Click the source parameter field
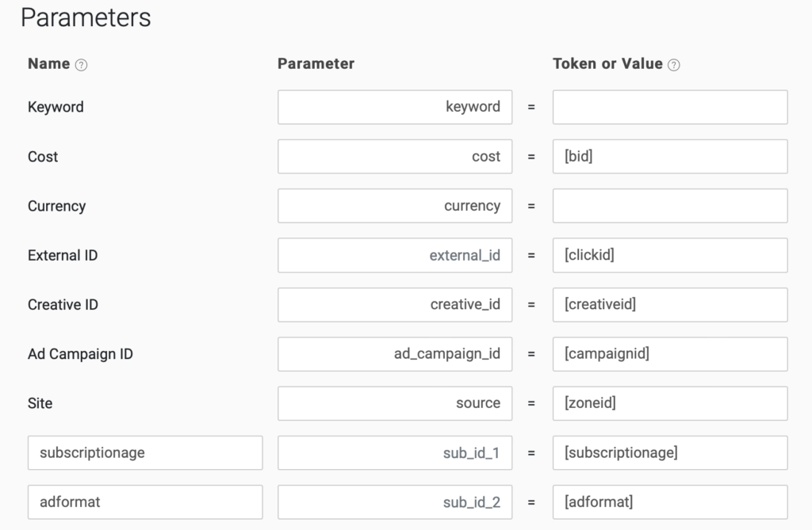 pos(394,403)
